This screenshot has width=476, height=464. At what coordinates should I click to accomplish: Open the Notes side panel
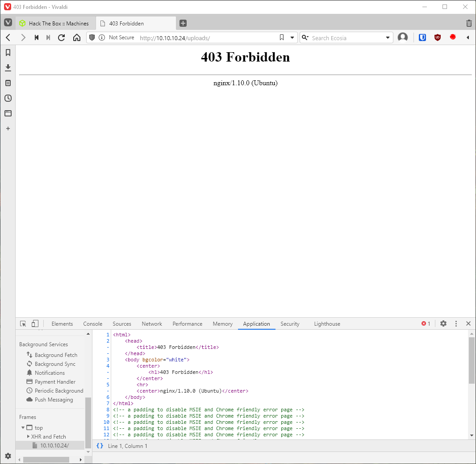[8, 83]
